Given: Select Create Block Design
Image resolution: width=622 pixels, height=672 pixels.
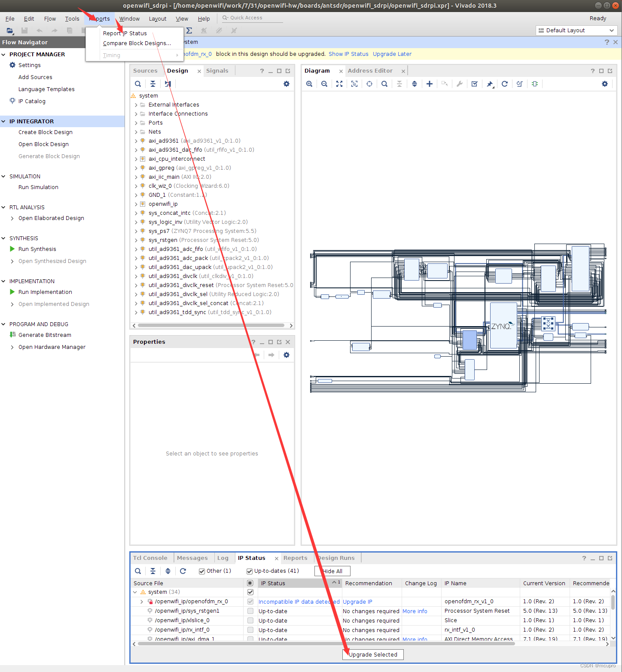Looking at the screenshot, I should (46, 132).
